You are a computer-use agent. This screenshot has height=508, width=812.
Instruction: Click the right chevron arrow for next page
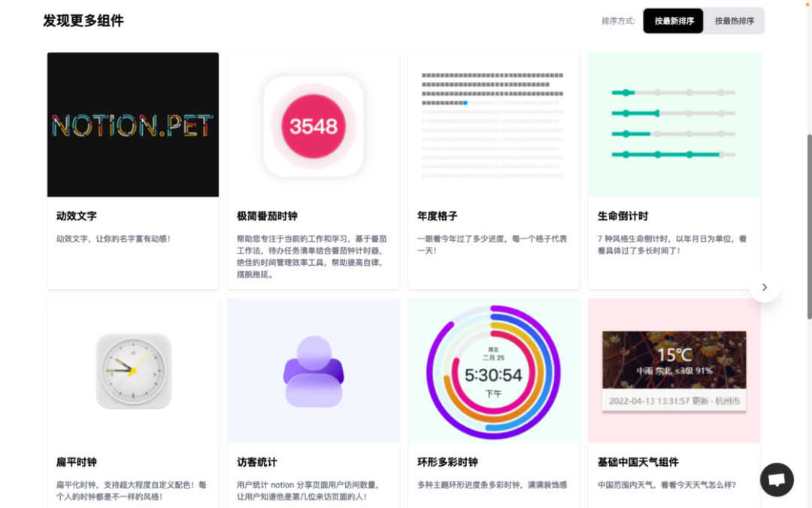[x=765, y=287]
